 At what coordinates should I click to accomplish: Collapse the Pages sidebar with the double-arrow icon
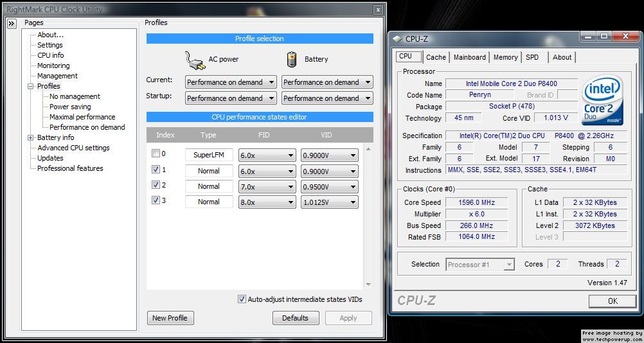pos(11,23)
